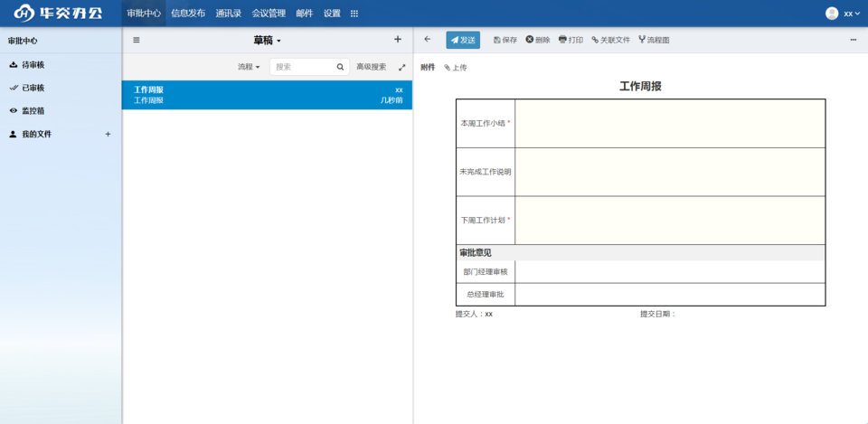This screenshot has width=868, height=424.
Task: Expand the 草稿 box dropdown
Action: pyautogui.click(x=268, y=41)
